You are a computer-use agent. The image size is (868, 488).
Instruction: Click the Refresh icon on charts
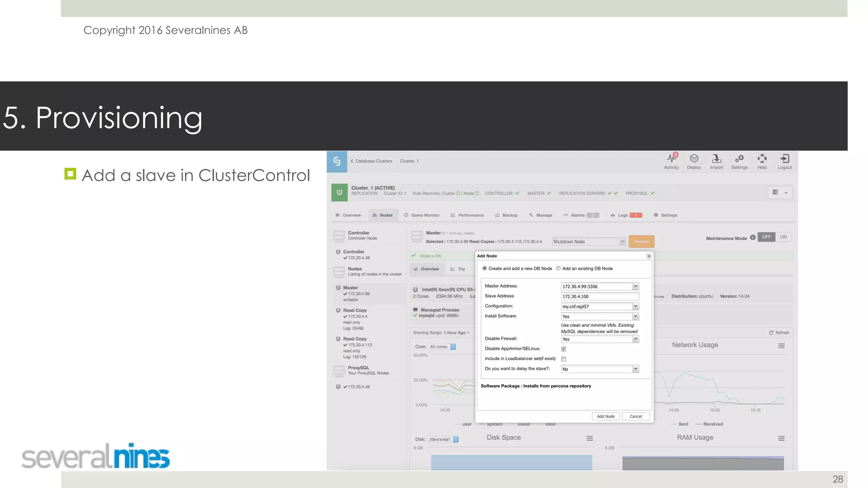click(771, 333)
